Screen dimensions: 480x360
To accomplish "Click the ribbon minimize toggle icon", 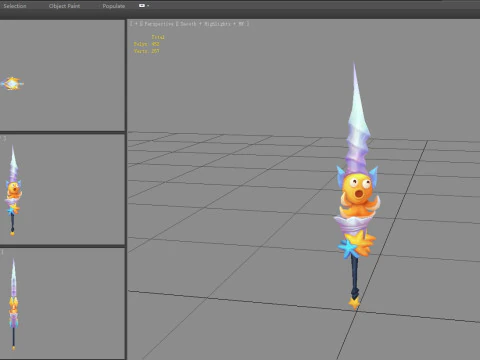I will [142, 6].
